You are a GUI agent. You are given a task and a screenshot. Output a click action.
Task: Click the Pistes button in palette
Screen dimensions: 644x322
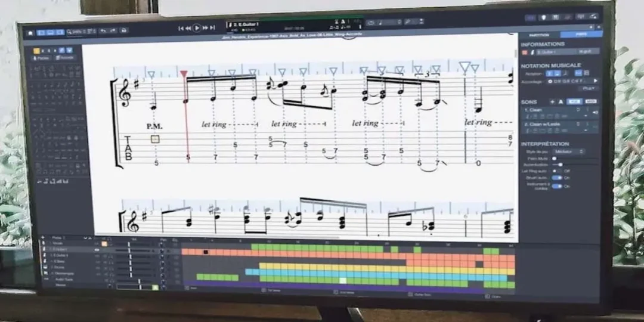coord(41,58)
